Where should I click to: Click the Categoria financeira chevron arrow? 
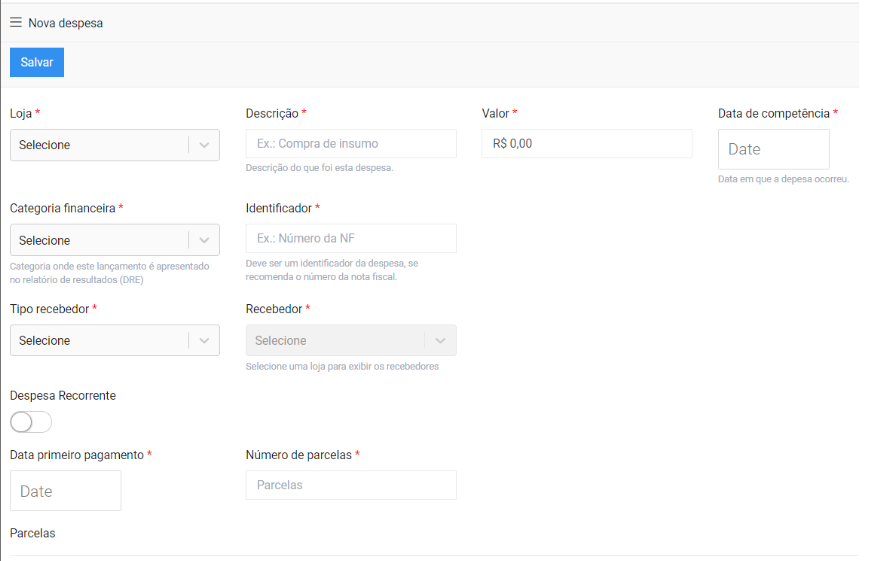[x=204, y=240]
